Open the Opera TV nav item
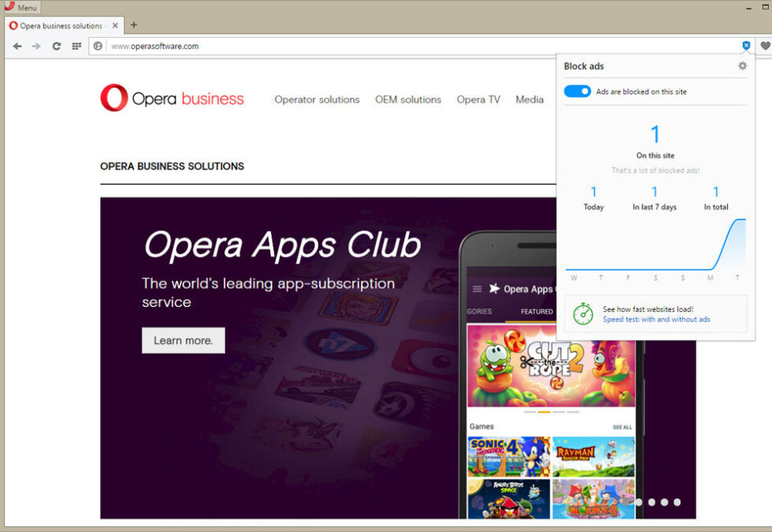 (x=478, y=100)
